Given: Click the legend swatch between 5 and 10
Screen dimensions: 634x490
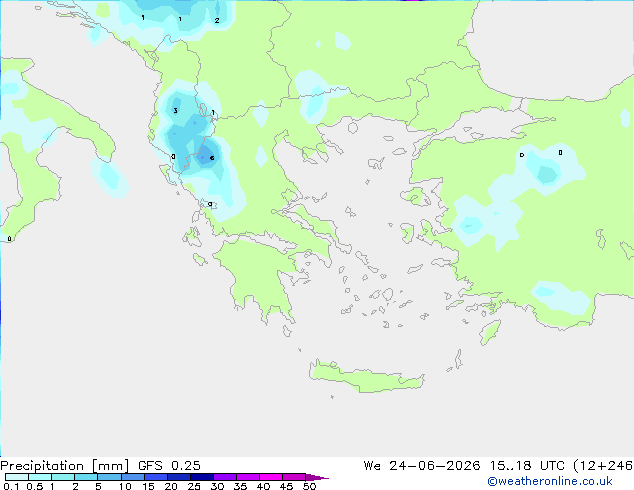Looking at the screenshot, I should [109, 477].
